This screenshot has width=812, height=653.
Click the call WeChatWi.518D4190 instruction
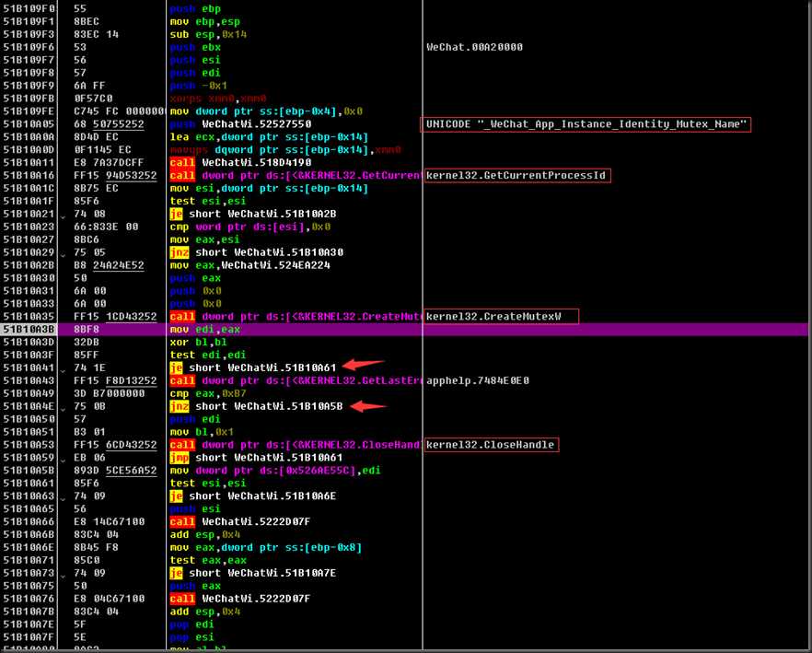(x=241, y=163)
